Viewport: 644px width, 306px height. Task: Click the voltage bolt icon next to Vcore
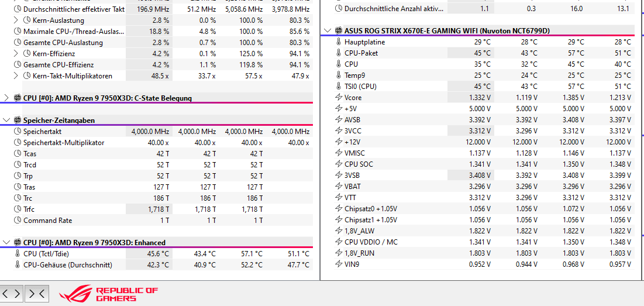339,97
